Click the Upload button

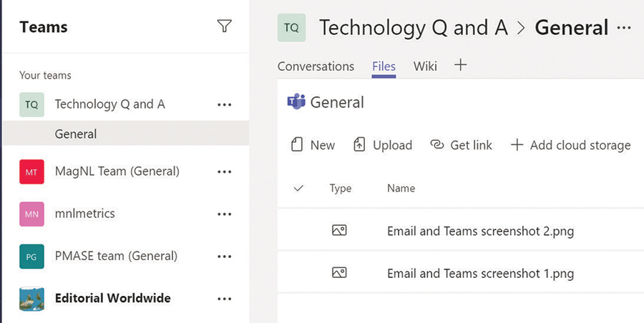(384, 145)
